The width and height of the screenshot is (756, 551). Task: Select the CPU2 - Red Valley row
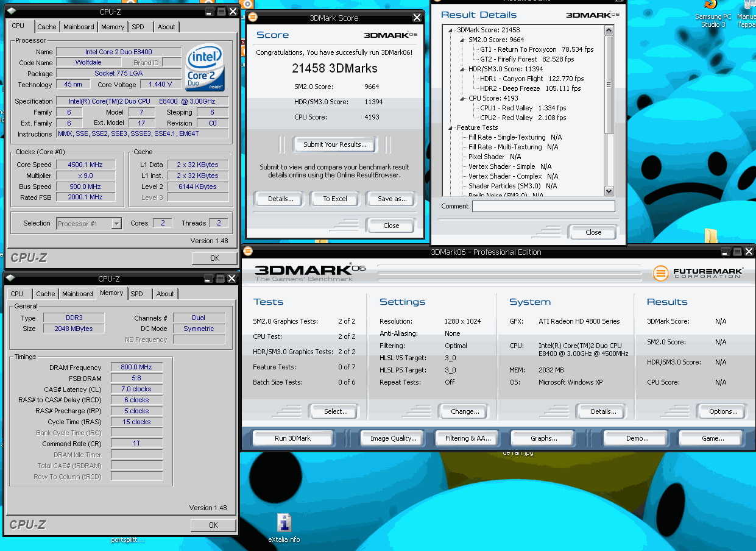tap(523, 118)
